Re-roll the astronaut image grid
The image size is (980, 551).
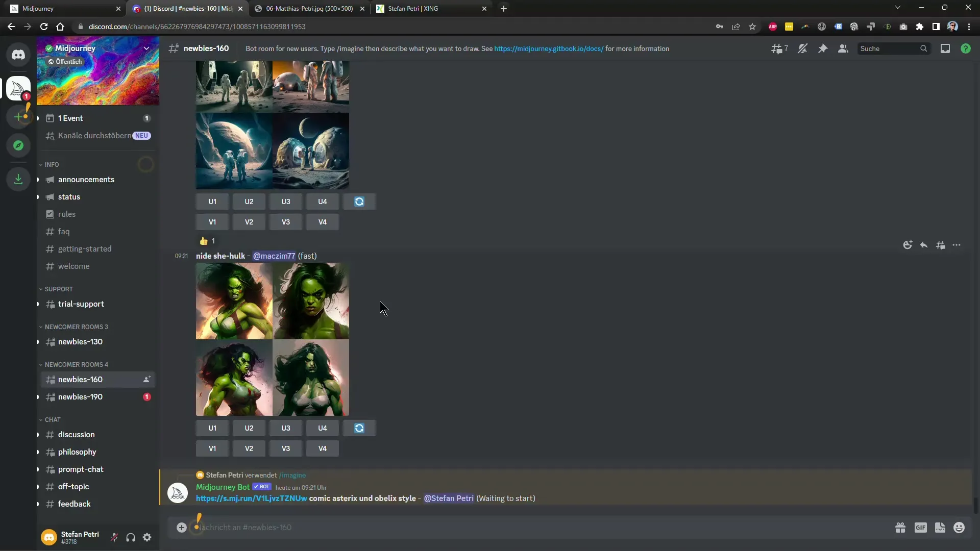pyautogui.click(x=359, y=202)
